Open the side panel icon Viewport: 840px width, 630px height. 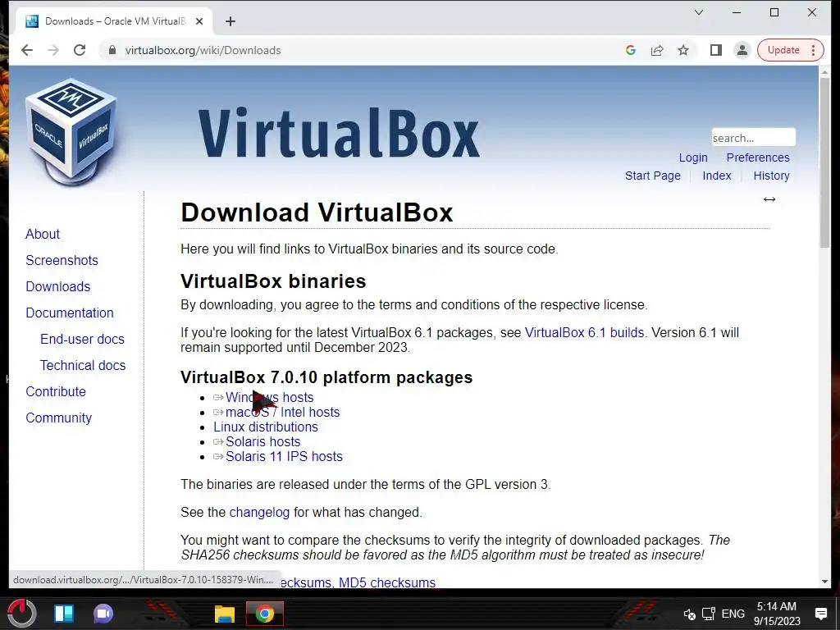tap(715, 50)
